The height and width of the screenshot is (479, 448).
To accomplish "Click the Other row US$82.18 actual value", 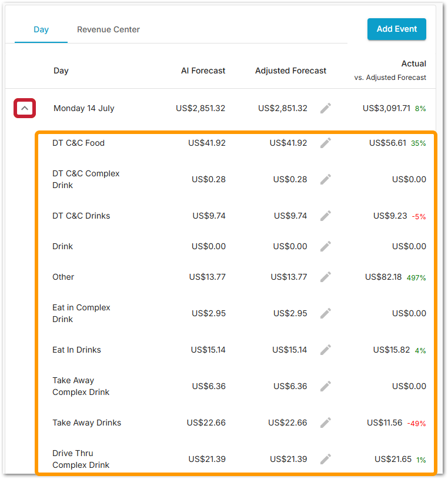I will (x=383, y=277).
